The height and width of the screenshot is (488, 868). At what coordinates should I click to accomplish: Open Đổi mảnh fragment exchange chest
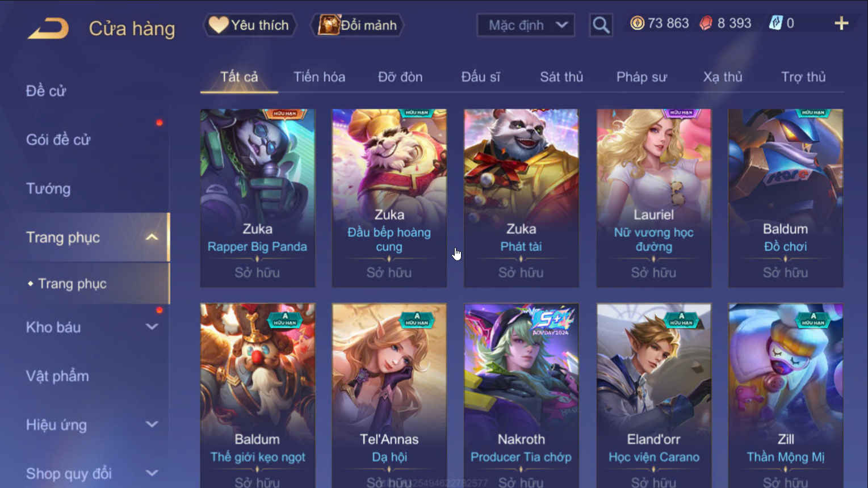(357, 25)
